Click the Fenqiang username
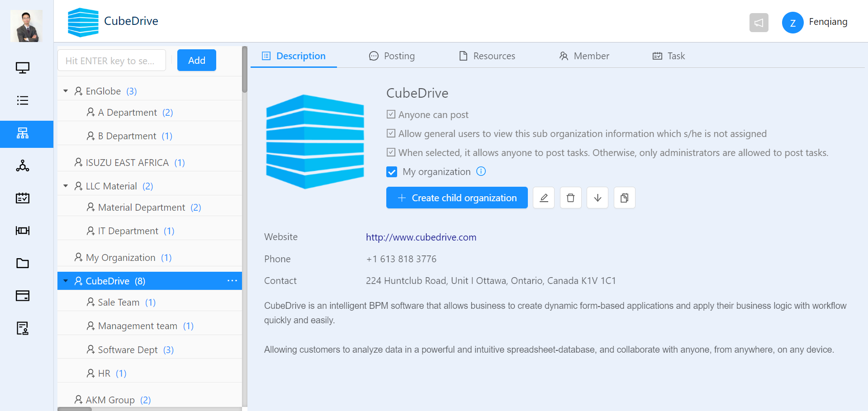Screen dimensions: 868x411 pyautogui.click(x=828, y=22)
